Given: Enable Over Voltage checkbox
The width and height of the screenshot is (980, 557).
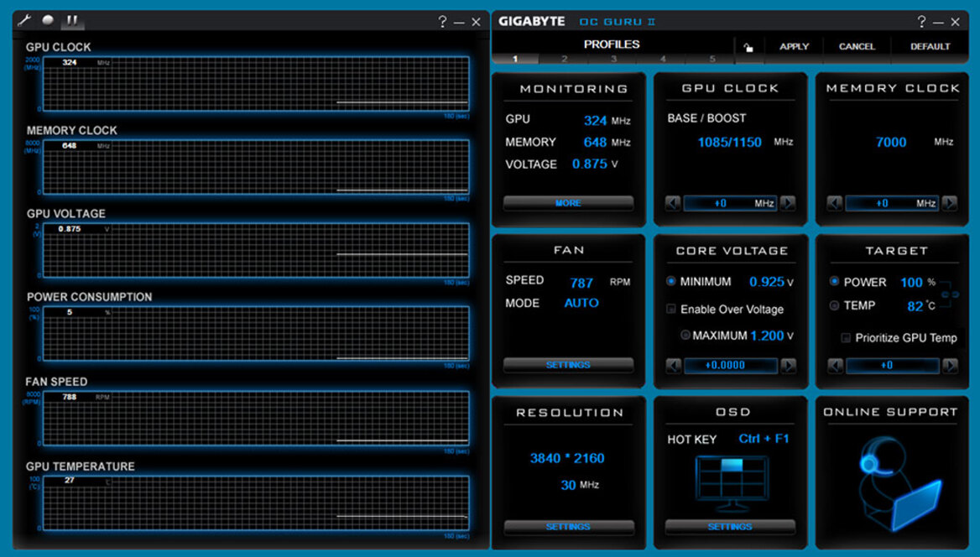Looking at the screenshot, I should [x=671, y=309].
